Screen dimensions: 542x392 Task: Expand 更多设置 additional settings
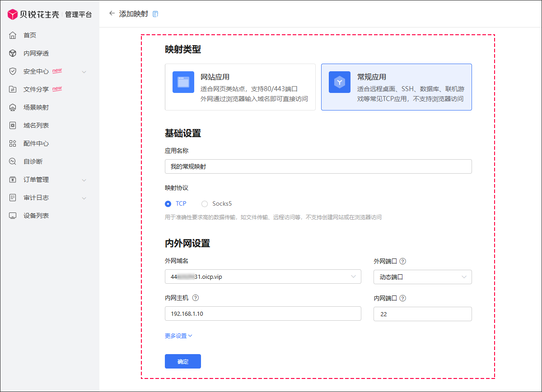[x=178, y=336]
